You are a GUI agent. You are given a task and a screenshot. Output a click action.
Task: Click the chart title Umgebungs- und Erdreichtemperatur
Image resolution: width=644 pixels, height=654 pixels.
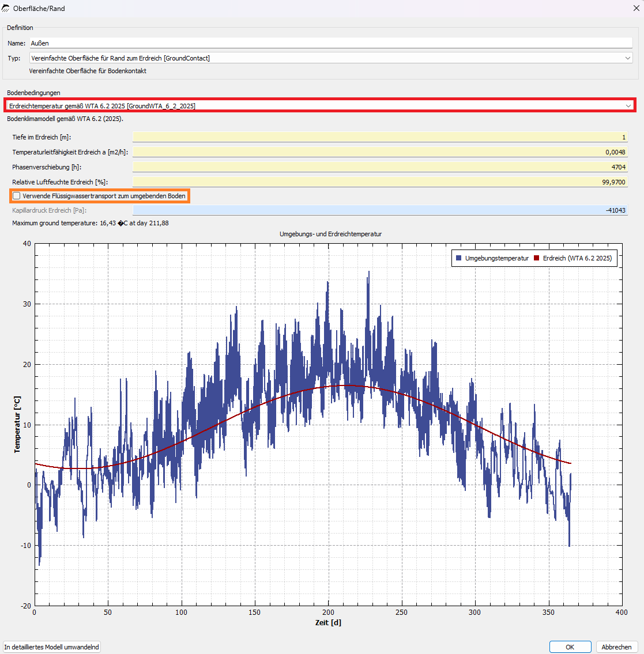click(330, 234)
